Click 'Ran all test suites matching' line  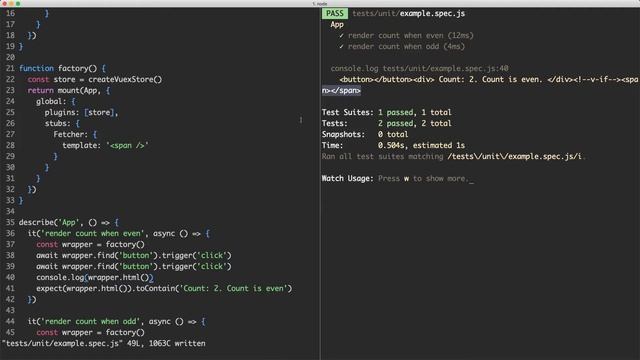click(x=454, y=156)
